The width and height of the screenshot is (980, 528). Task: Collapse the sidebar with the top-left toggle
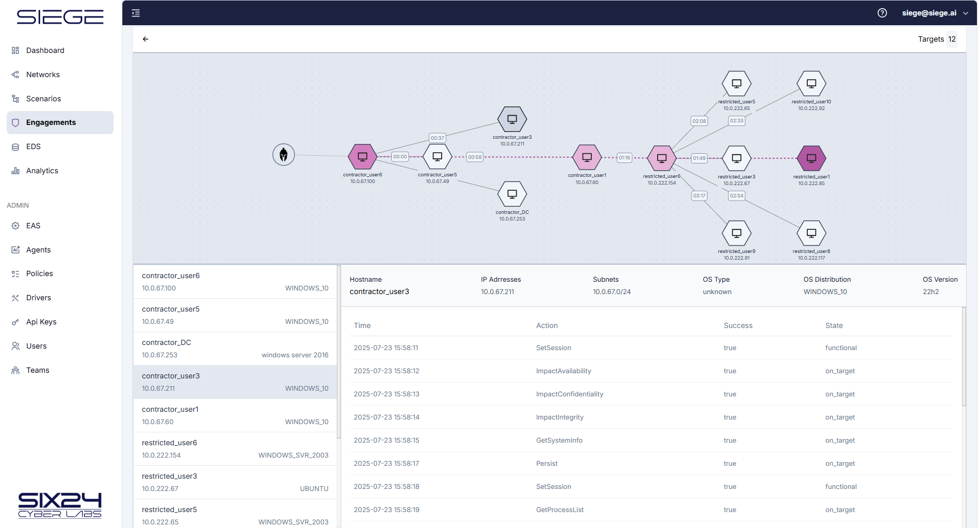135,12
